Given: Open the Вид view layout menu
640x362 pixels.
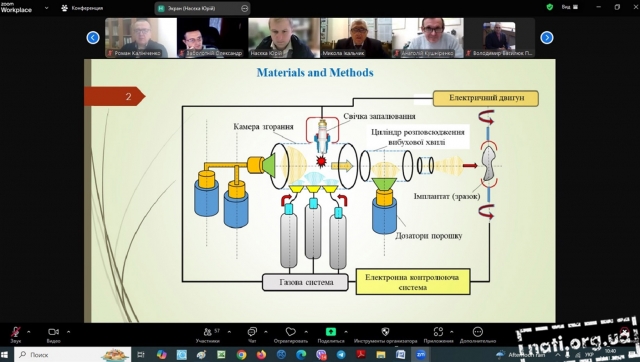Looking at the screenshot, I should click(570, 7).
